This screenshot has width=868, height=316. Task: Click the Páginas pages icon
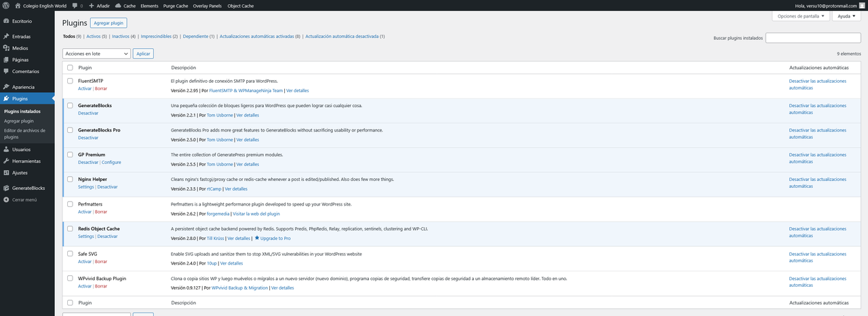(x=6, y=60)
